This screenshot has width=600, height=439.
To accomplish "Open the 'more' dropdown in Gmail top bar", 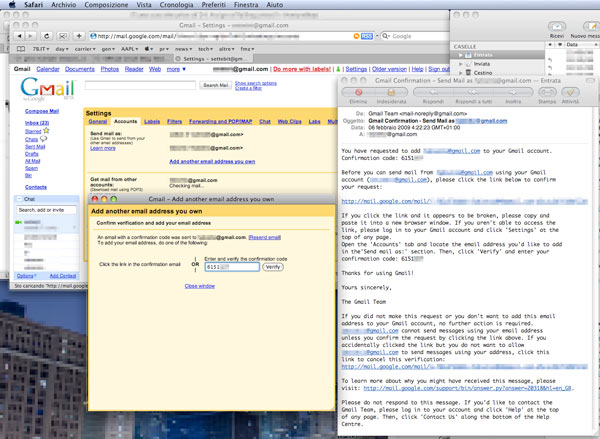I will 176,69.
